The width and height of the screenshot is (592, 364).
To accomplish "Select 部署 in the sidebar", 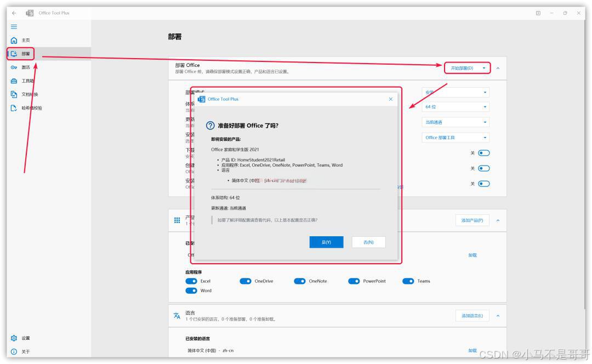I will click(49, 54).
